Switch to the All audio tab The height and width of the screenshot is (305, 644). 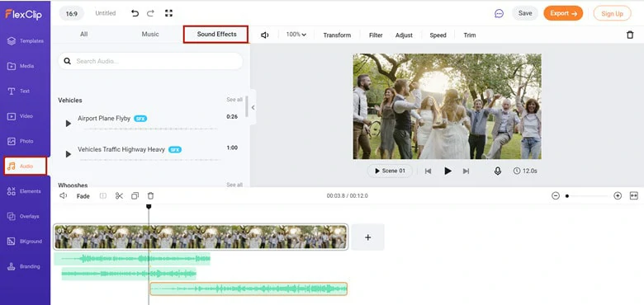click(83, 35)
